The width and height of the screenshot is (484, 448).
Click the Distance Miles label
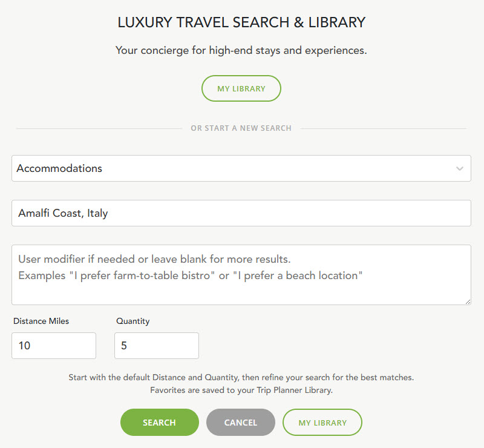(x=41, y=321)
